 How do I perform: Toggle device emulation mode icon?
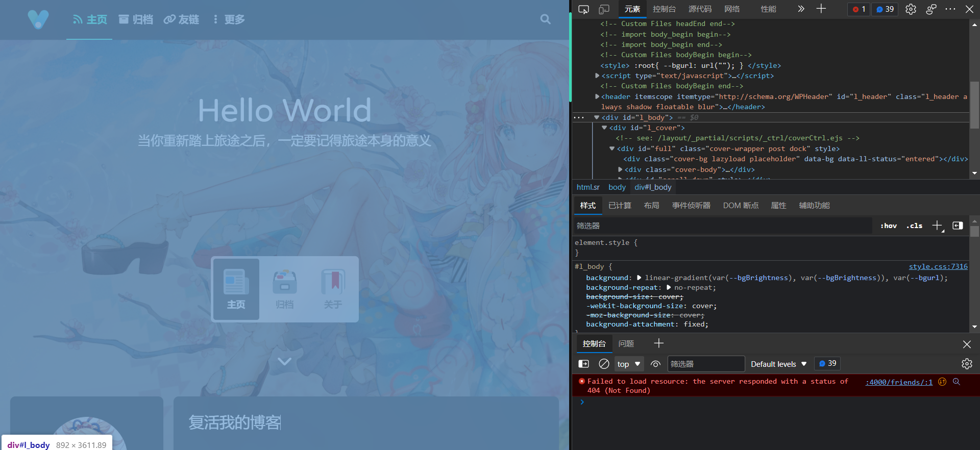tap(604, 9)
